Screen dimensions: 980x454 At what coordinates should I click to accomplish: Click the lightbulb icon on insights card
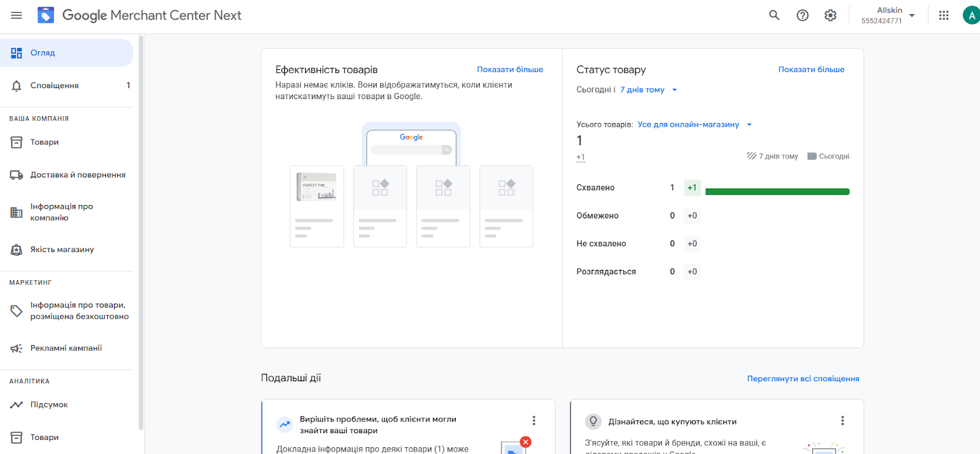593,422
